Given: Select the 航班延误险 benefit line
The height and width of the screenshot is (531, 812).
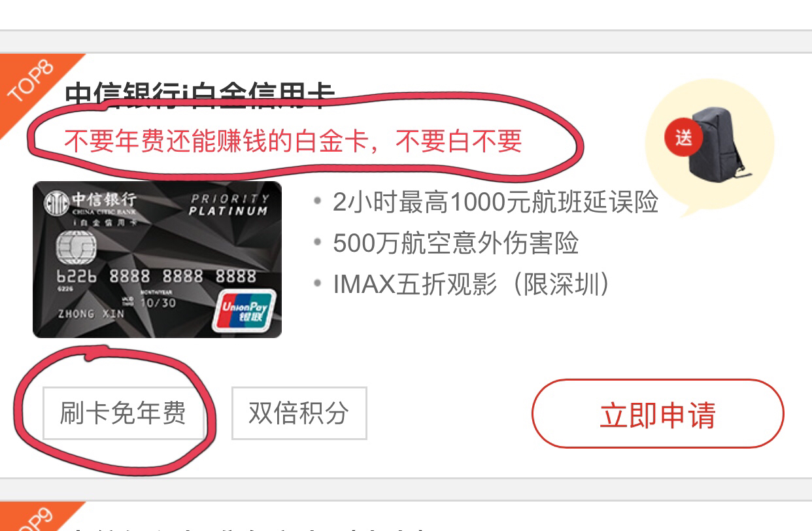Looking at the screenshot, I should (x=495, y=203).
